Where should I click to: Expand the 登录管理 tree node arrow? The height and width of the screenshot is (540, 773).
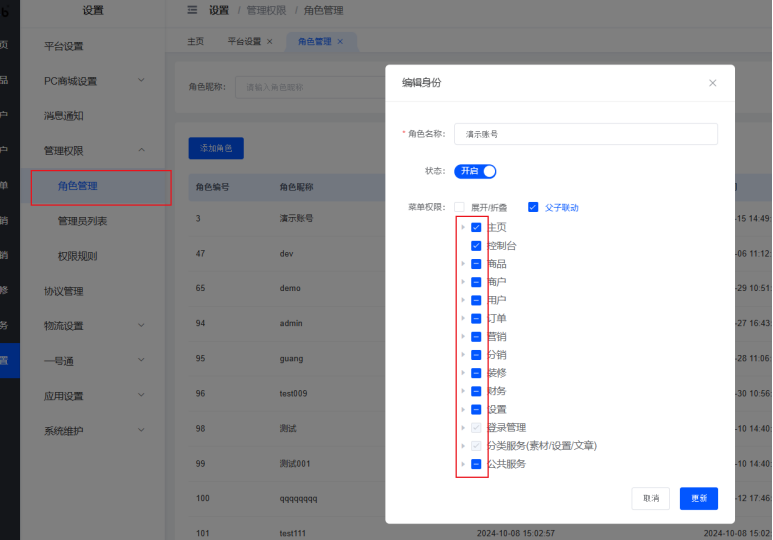click(463, 428)
